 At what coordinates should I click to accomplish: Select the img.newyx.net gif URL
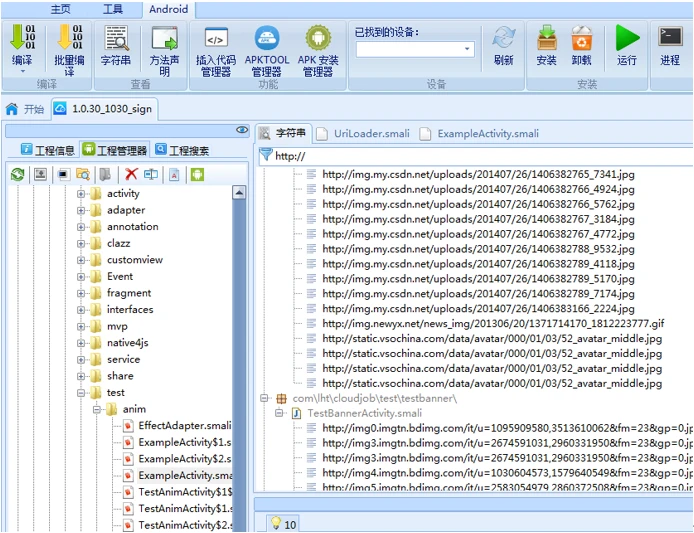[x=493, y=324]
